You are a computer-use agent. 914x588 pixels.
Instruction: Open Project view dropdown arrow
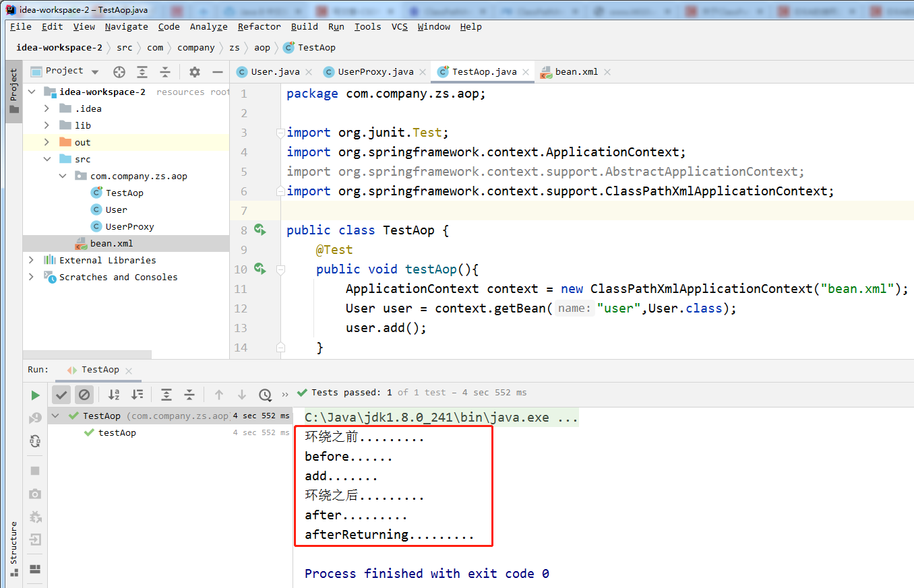click(x=95, y=72)
